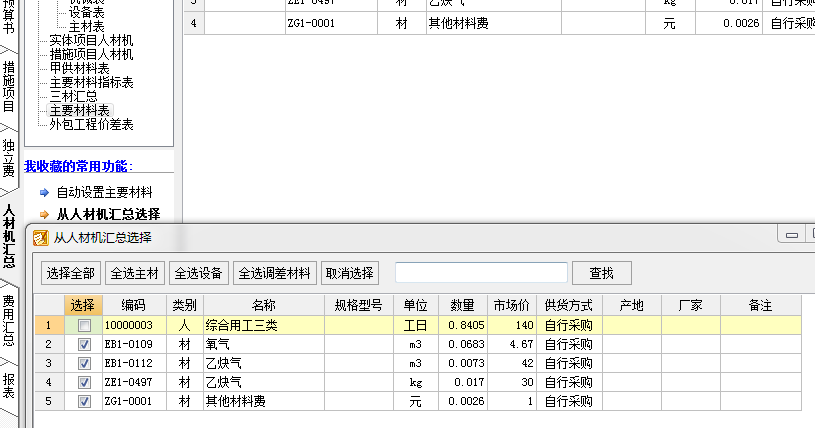Viewport: 815px width, 428px height.
Task: Uncheck the EB1-0112 乙炔气 checkbox
Action: (x=84, y=363)
